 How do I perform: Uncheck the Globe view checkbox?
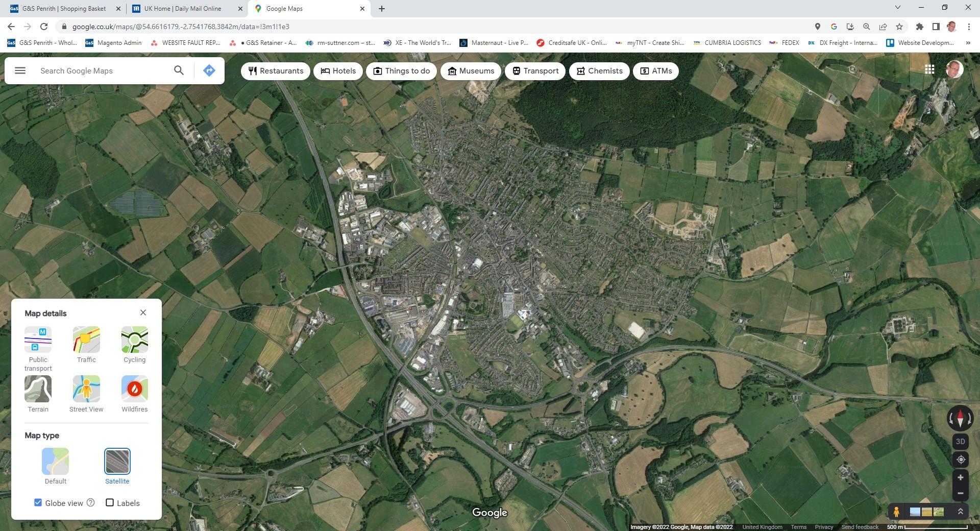38,502
